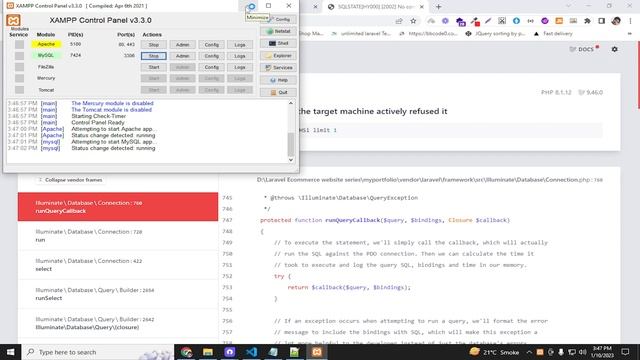Open File Explorer from taskbar
This screenshot has width=640, height=360.
coord(208,352)
